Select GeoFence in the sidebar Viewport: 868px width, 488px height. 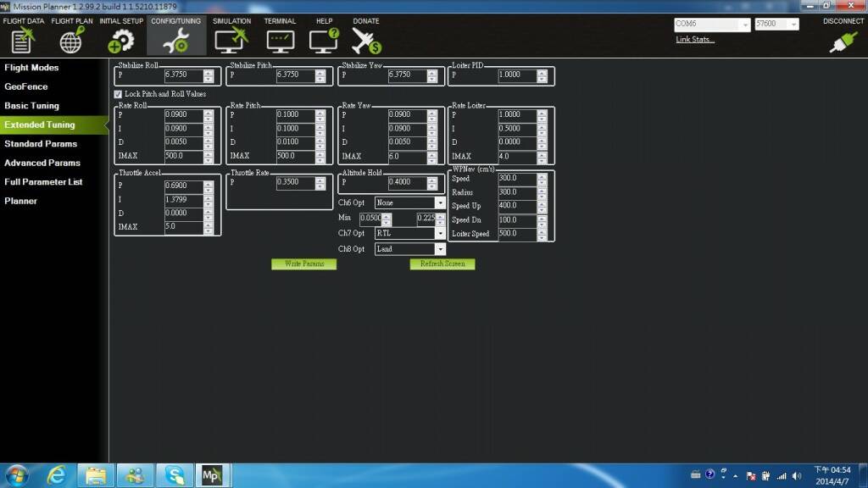tap(26, 87)
